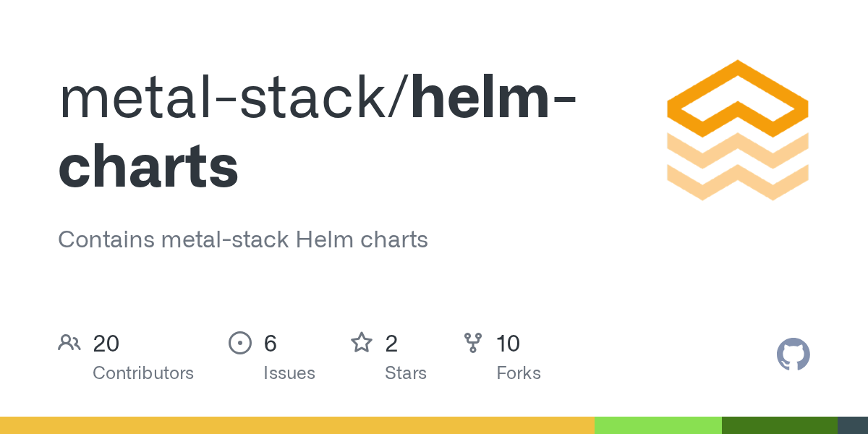Click the Stars star icon
This screenshot has width=868, height=434.
[x=361, y=343]
